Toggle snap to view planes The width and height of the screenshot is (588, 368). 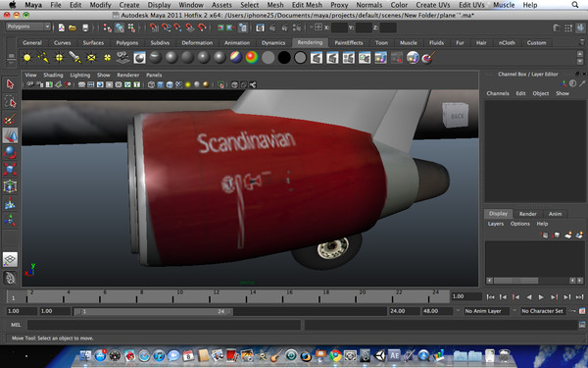click(x=190, y=27)
